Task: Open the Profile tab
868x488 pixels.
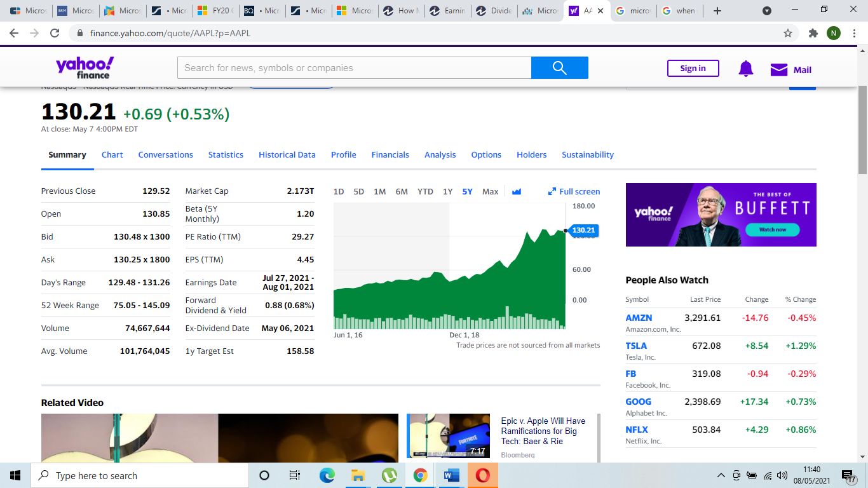Action: pos(344,154)
